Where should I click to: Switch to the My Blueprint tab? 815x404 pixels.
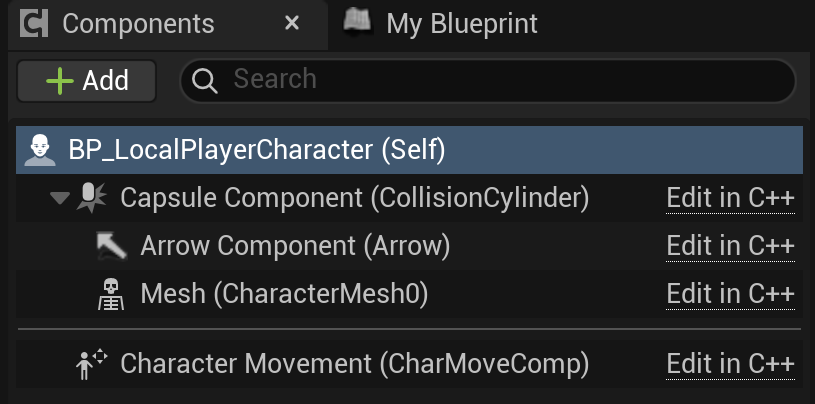[x=461, y=23]
